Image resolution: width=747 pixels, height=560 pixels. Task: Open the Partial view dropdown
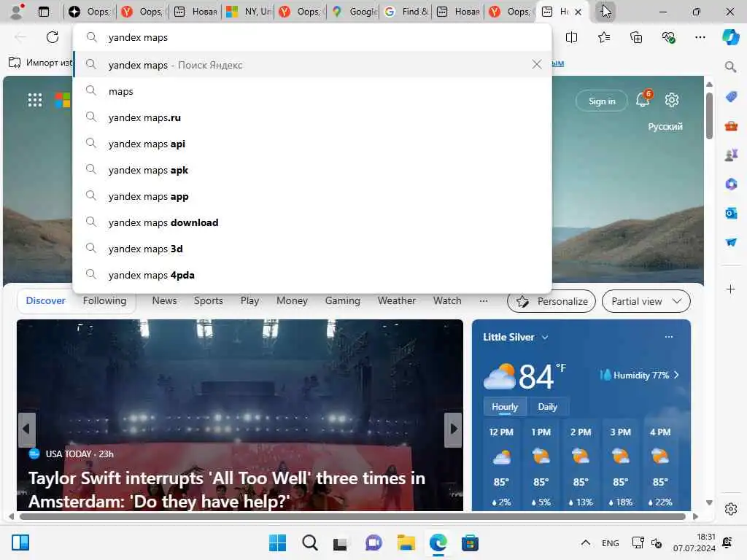(646, 301)
